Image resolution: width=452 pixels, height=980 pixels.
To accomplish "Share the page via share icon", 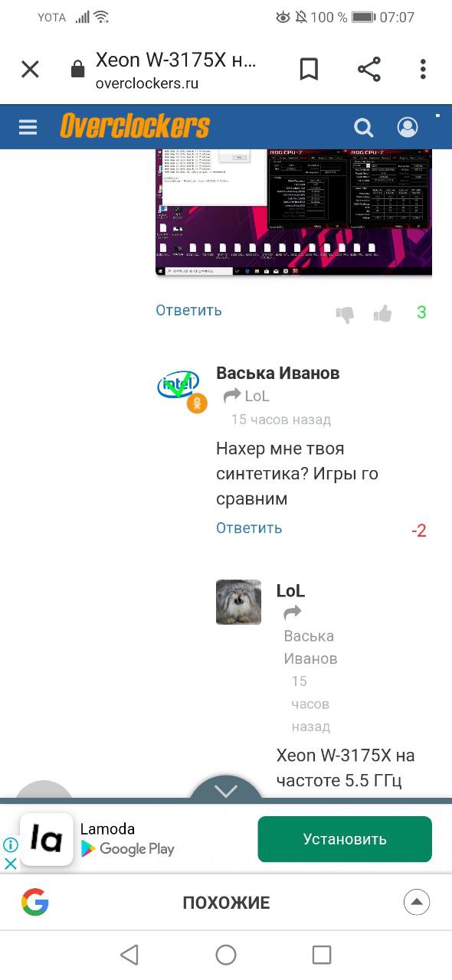I will pyautogui.click(x=369, y=70).
